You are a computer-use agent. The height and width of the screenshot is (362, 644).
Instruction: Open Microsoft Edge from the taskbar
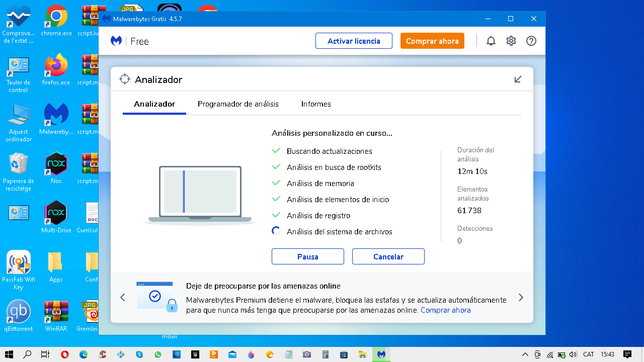click(84, 354)
